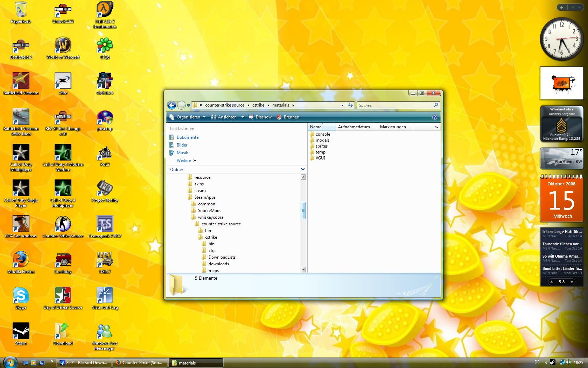588x368 pixels.
Task: Open Half-Life 2 Deathmatch shortcut
Action: tap(105, 15)
